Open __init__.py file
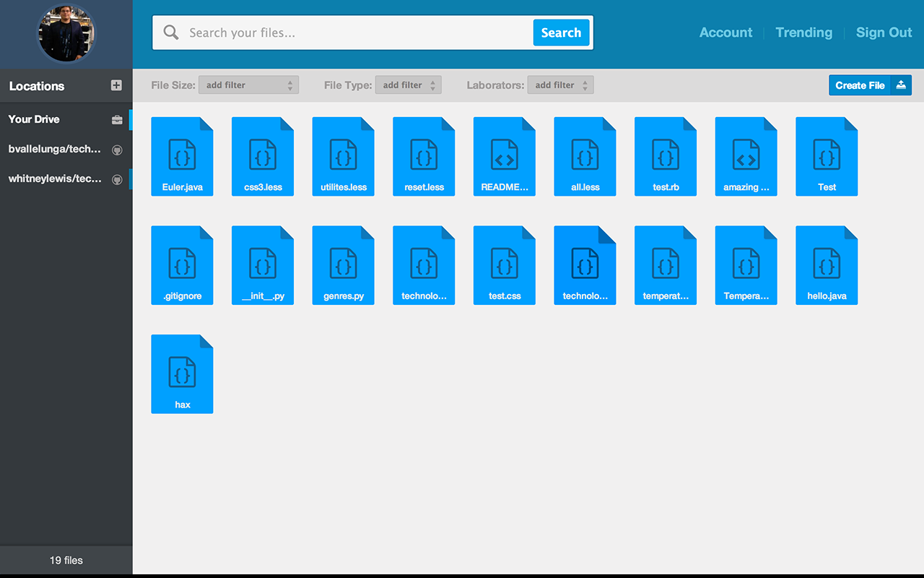924x578 pixels. (263, 265)
